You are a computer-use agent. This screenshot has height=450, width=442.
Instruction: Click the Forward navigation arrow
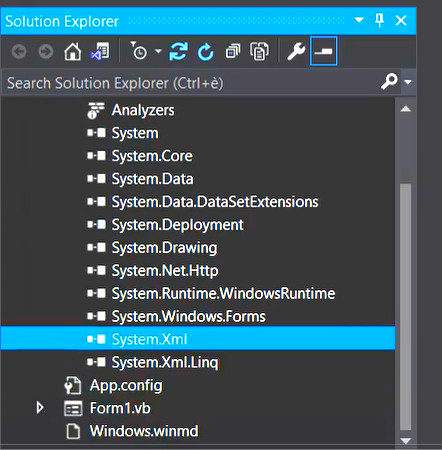(46, 52)
